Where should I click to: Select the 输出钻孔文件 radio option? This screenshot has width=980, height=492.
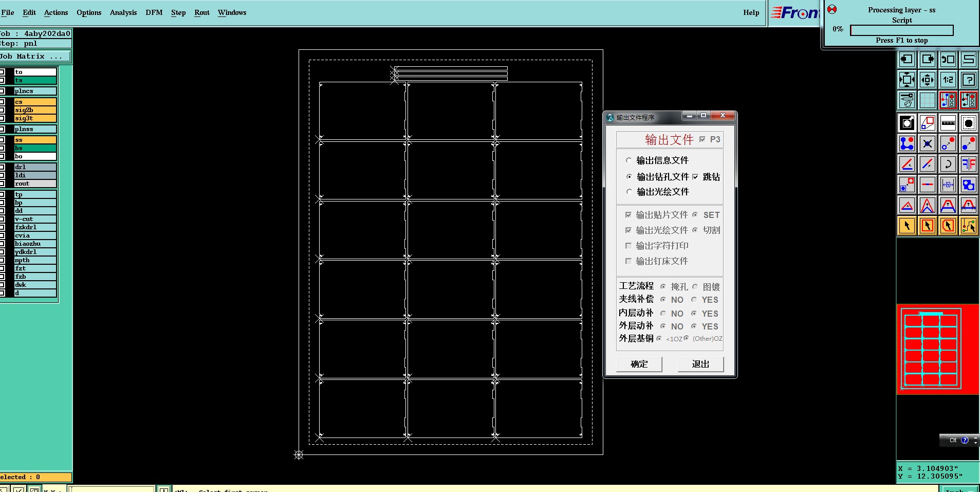click(629, 176)
